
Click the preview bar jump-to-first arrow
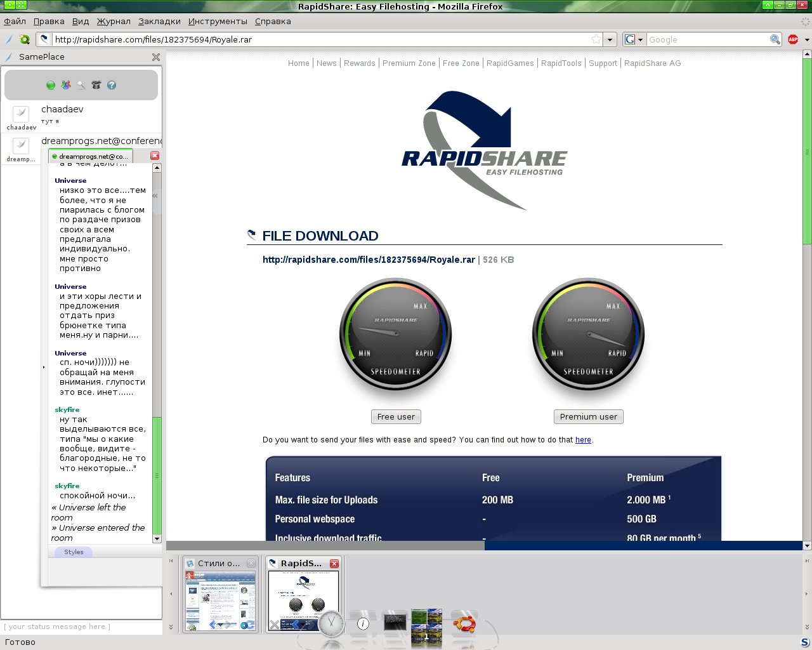(171, 561)
